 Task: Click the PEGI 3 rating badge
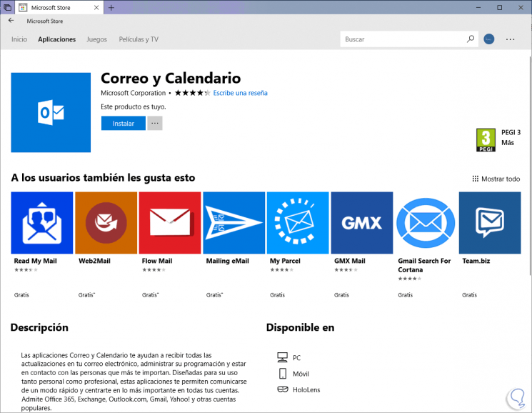(486, 140)
